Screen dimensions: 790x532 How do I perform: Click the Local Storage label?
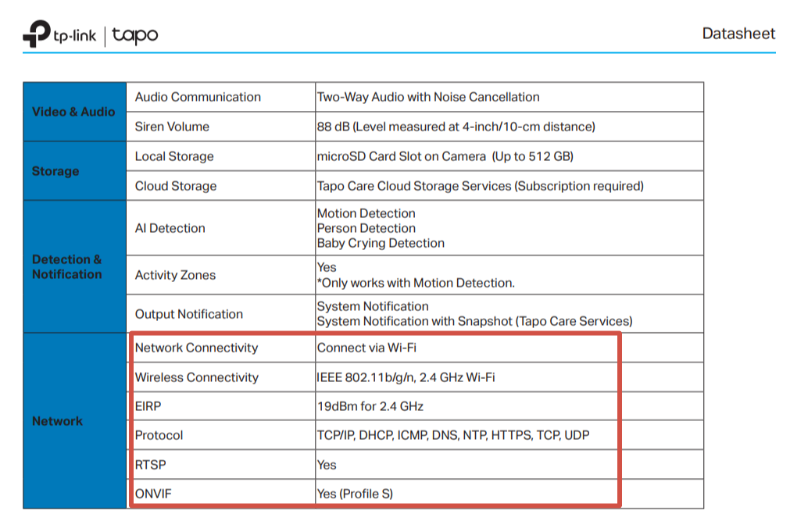(x=174, y=156)
